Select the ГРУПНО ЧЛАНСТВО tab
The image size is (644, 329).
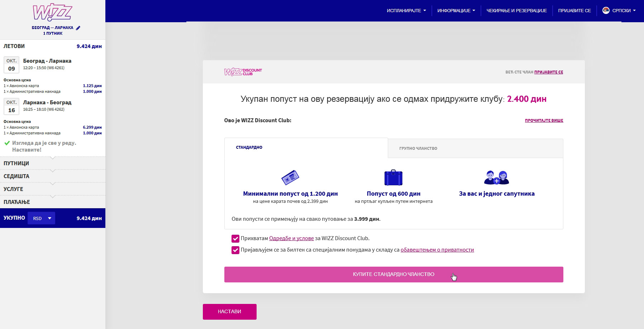coord(476,148)
